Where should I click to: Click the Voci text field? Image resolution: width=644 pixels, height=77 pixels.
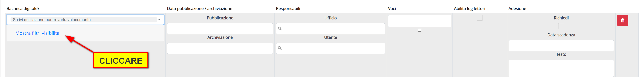(419, 21)
